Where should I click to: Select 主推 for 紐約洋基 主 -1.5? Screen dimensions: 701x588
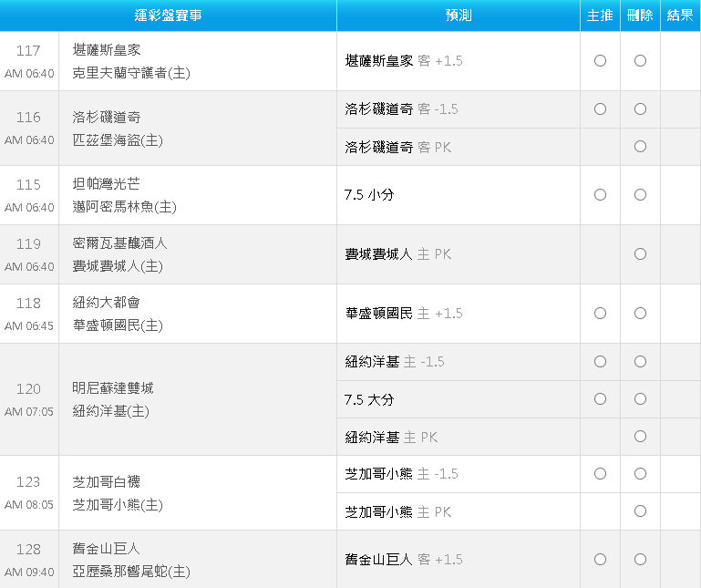[x=600, y=361]
